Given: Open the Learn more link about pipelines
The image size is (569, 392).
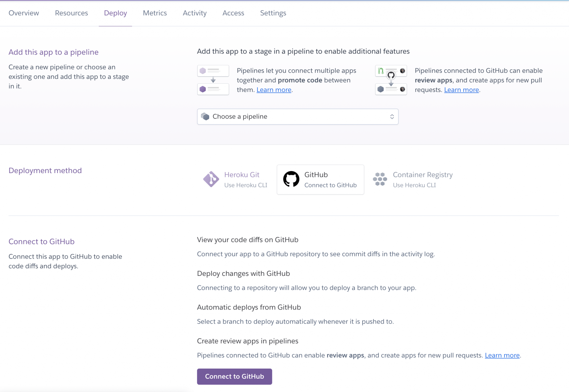Looking at the screenshot, I should pyautogui.click(x=274, y=89).
